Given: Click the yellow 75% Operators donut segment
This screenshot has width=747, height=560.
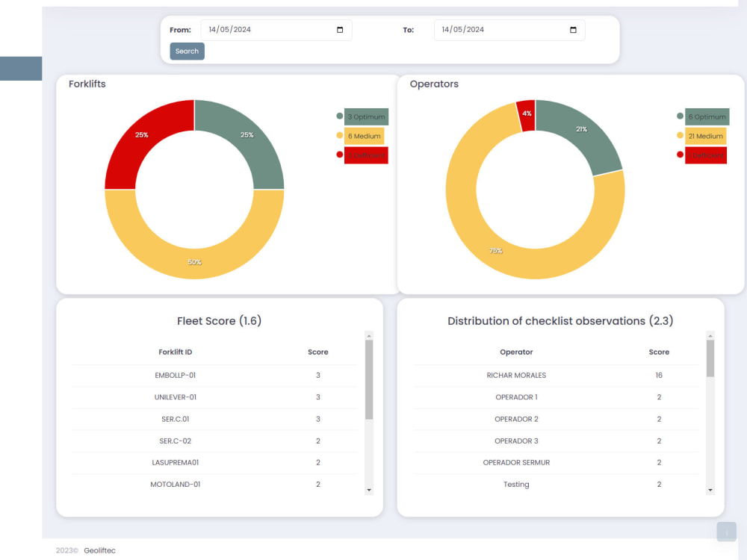Looking at the screenshot, I should 495,250.
